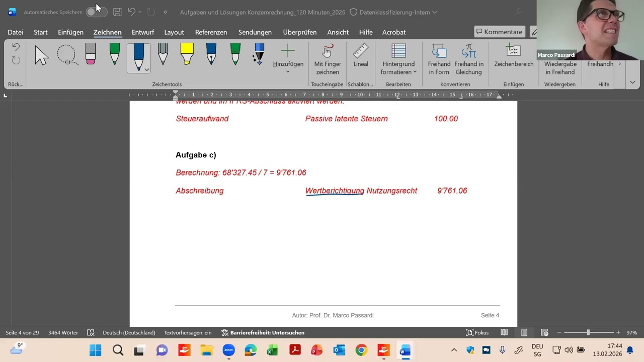Click Deutsch (Deutschland) language indicator
The height and width of the screenshot is (362, 644).
pyautogui.click(x=129, y=332)
